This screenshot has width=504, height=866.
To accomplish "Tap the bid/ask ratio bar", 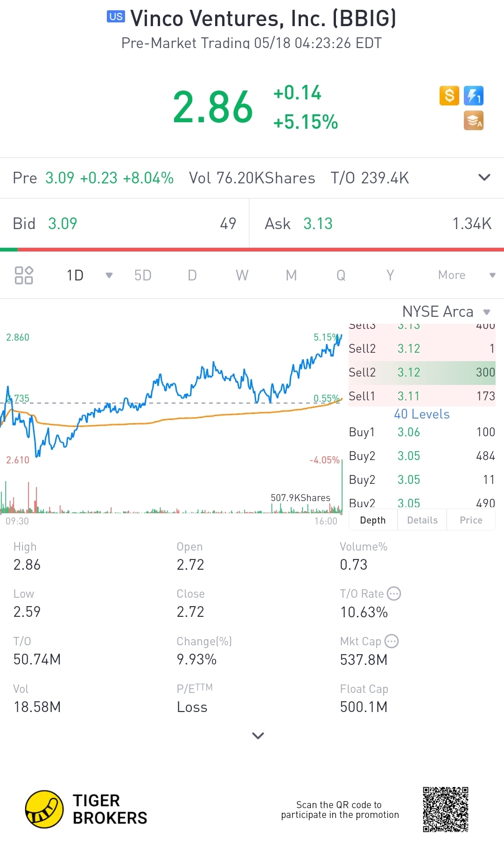I will coord(252,250).
